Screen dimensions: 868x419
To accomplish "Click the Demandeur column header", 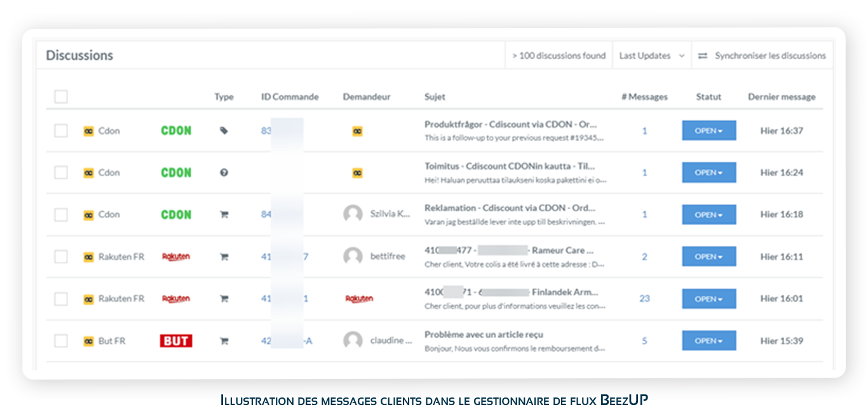I will [x=367, y=97].
